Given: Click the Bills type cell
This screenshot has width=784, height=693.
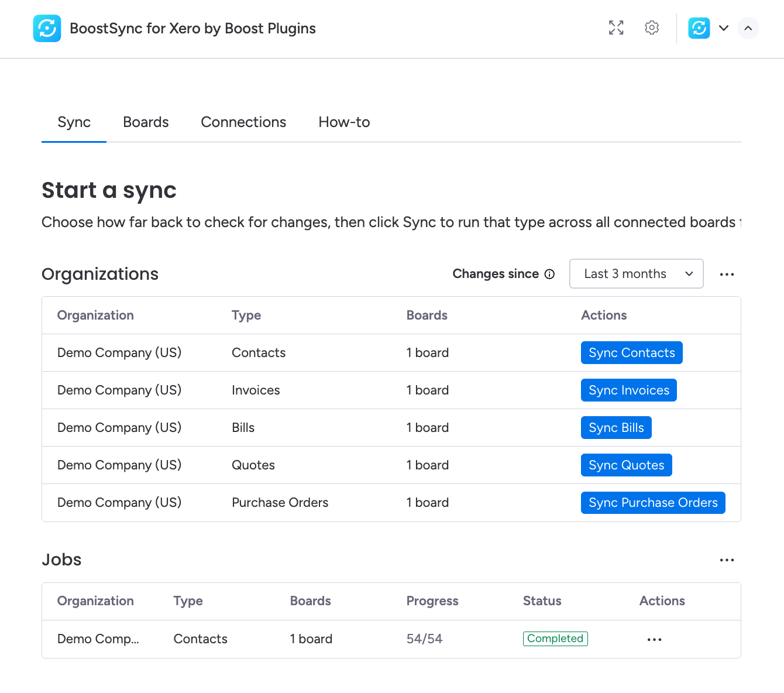Looking at the screenshot, I should click(243, 428).
